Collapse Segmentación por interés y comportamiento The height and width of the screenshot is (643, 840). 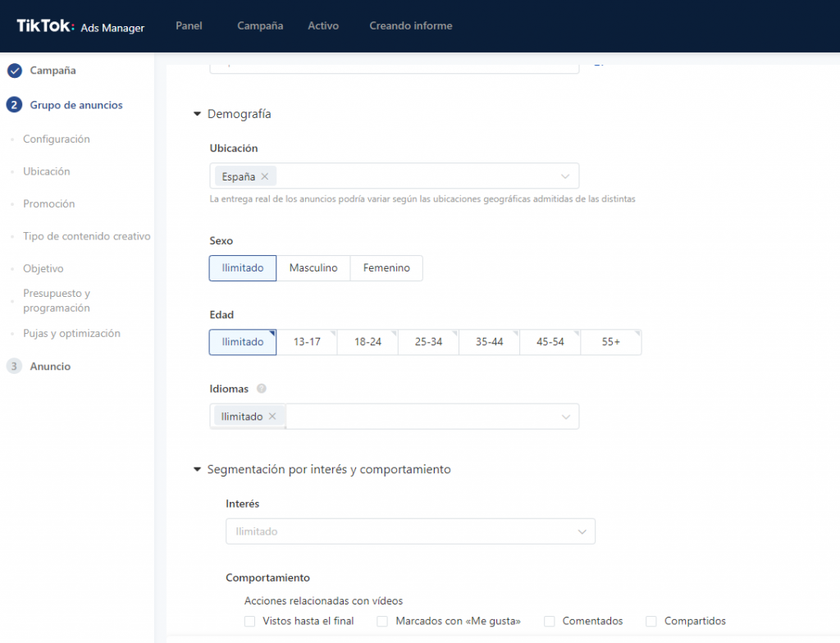tap(197, 470)
